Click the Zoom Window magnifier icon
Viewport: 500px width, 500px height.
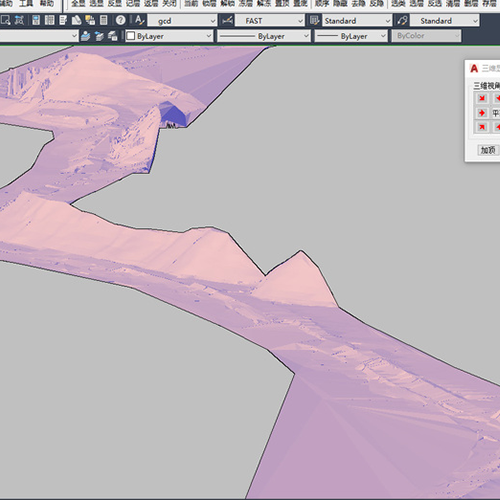click(x=5, y=21)
